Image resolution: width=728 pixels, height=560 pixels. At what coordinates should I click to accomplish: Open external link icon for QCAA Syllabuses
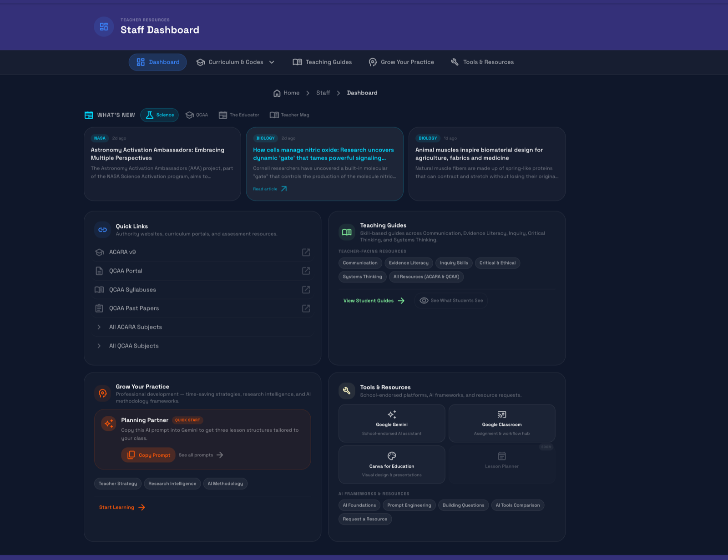tap(306, 290)
